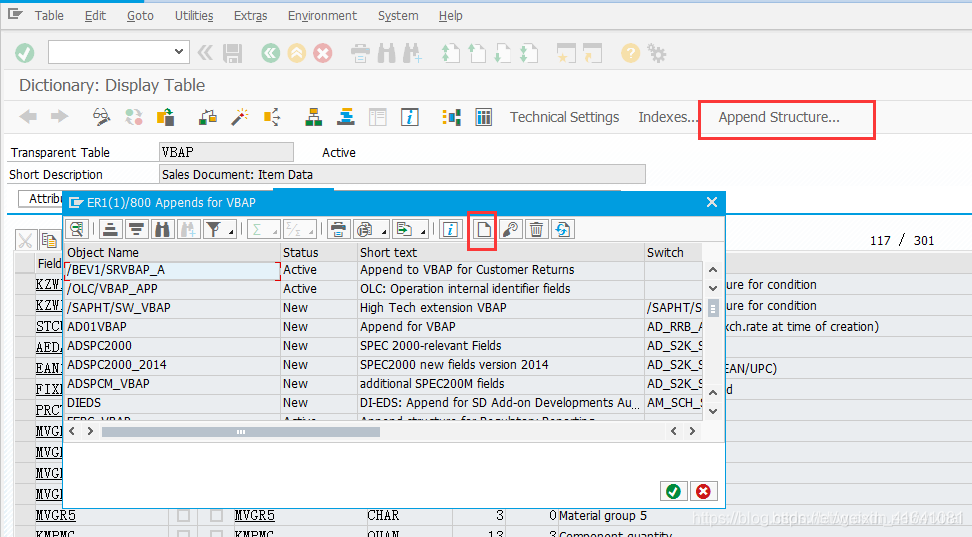Confirm with green checkmark button in dialog

[673, 492]
